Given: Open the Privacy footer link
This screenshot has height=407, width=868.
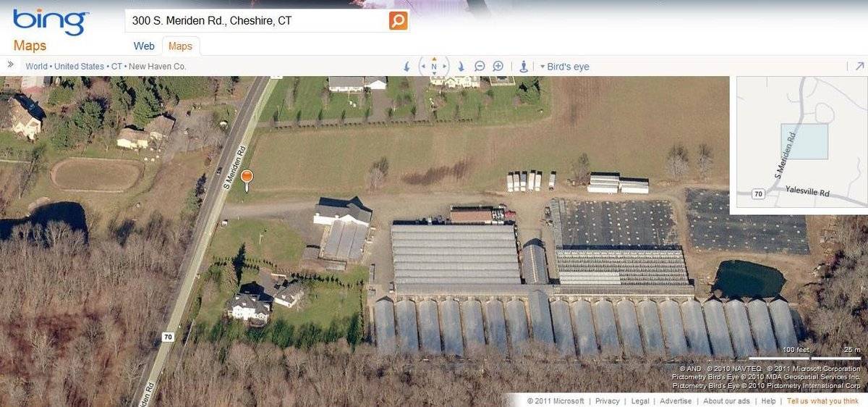Looking at the screenshot, I should point(608,401).
